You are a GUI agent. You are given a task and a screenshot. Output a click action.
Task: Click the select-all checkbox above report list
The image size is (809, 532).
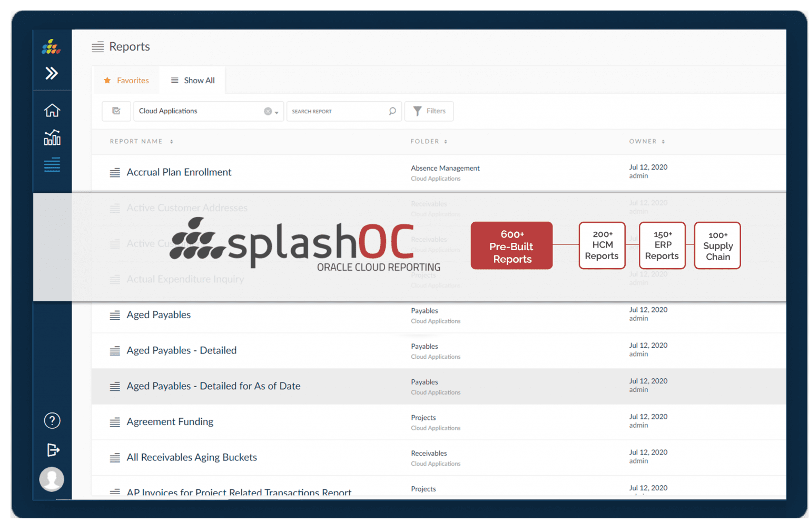click(x=116, y=111)
